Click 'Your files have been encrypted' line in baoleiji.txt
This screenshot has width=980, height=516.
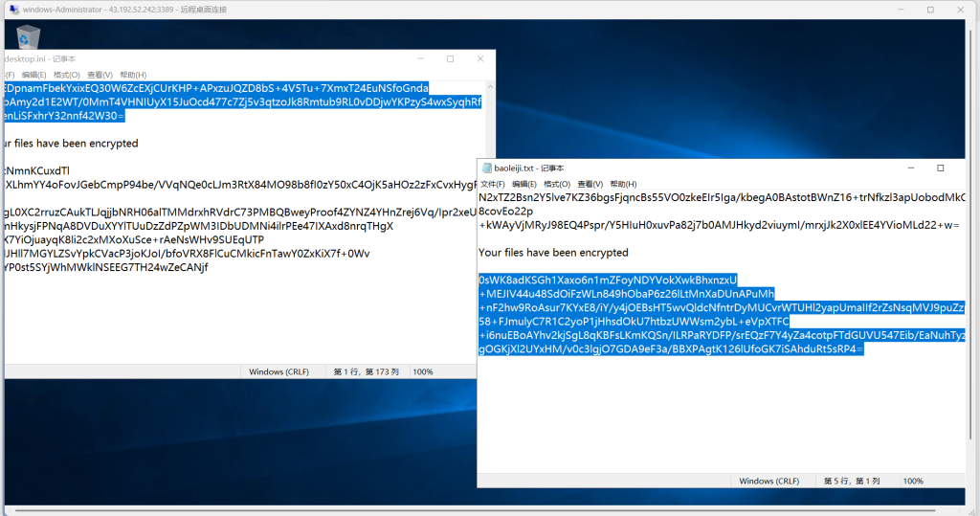click(x=552, y=253)
